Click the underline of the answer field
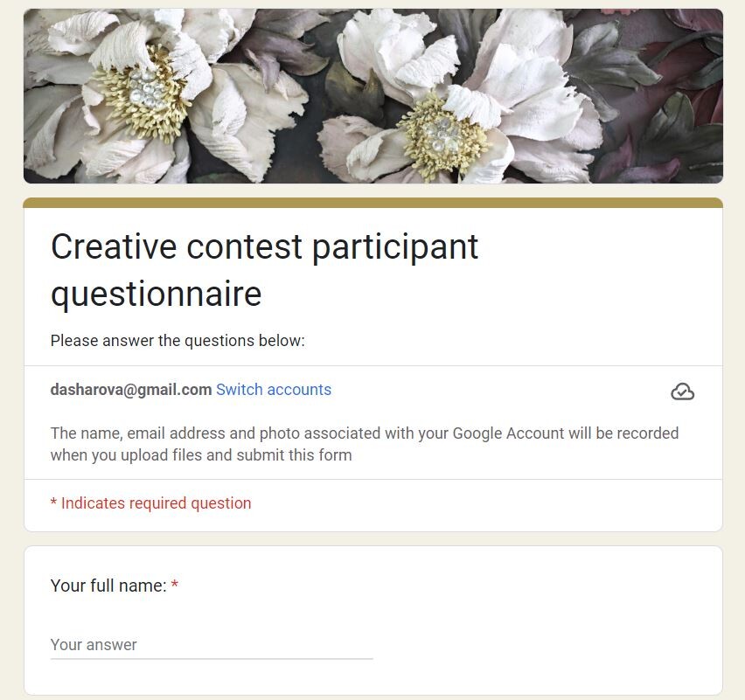 tap(212, 659)
